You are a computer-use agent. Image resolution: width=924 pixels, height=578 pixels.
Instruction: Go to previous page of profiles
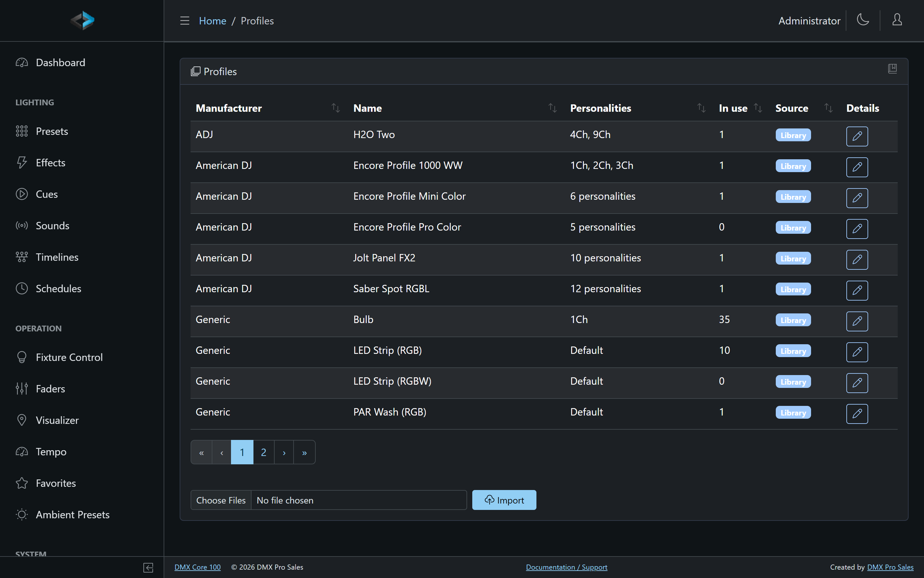tap(222, 453)
